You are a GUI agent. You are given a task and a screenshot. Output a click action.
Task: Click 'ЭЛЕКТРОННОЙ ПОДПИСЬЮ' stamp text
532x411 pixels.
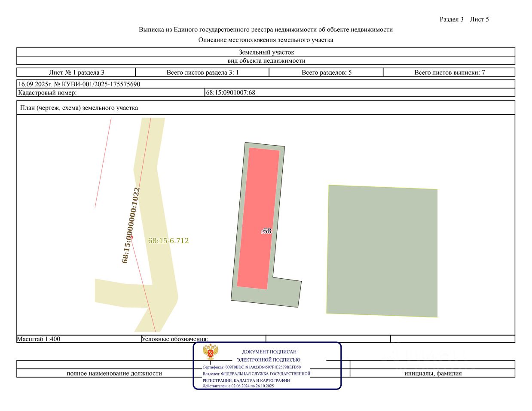click(x=269, y=360)
